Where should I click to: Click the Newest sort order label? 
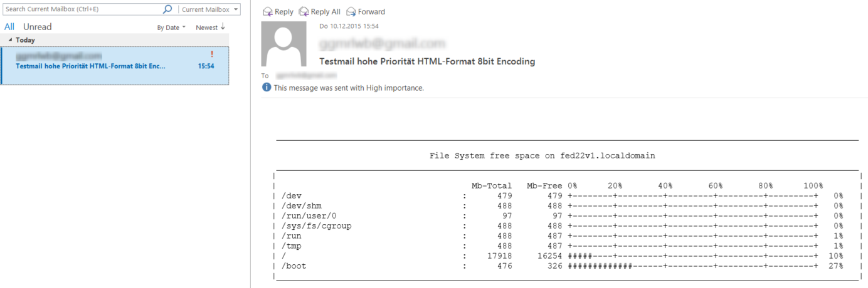(x=207, y=28)
